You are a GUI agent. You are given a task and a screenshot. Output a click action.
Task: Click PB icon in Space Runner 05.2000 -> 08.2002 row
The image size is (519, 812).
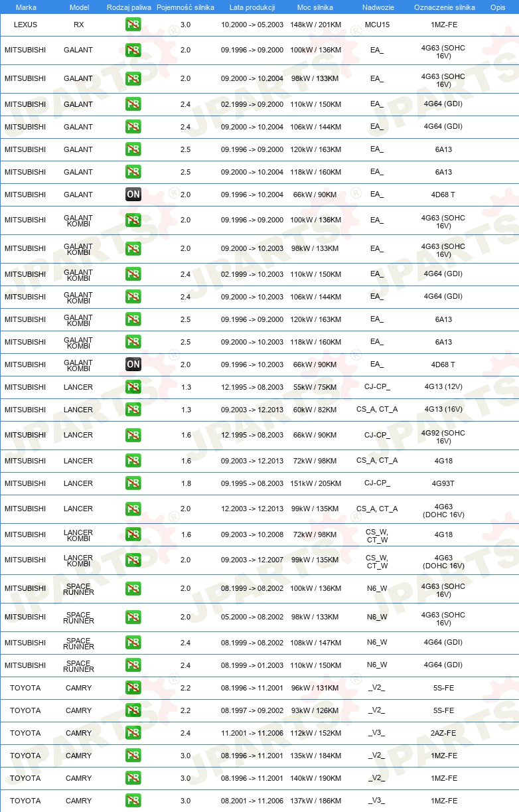coord(133,617)
